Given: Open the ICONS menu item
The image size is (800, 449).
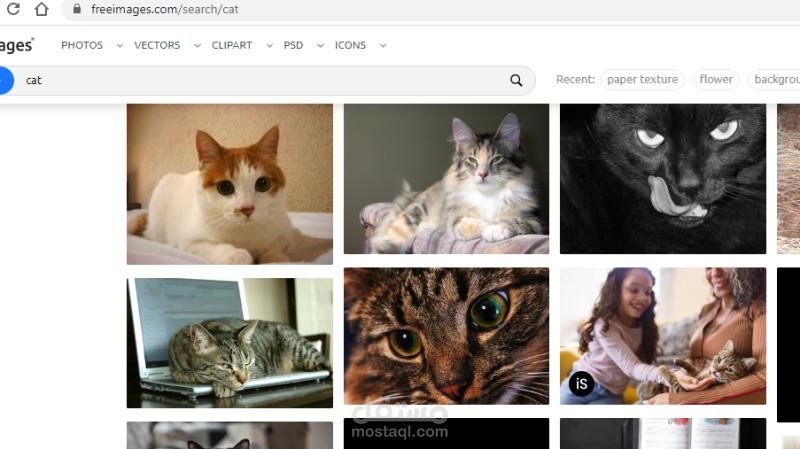Looking at the screenshot, I should tap(350, 45).
